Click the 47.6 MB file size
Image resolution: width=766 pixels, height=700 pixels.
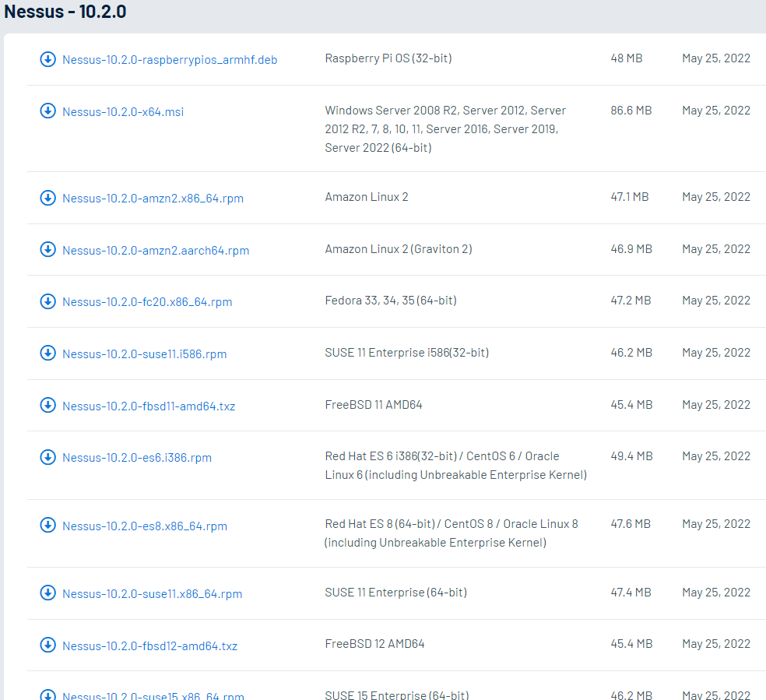point(631,524)
